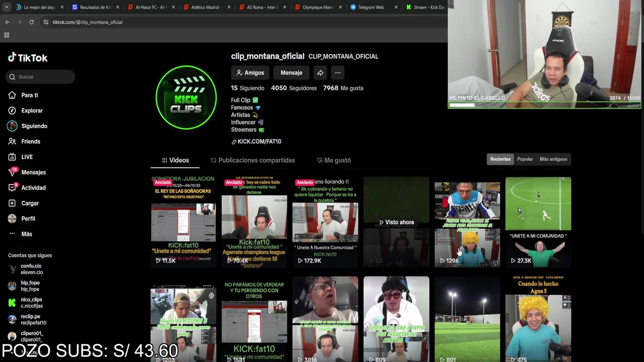Open followed account hip_fope
The height and width of the screenshot is (362, 644).
24,286
